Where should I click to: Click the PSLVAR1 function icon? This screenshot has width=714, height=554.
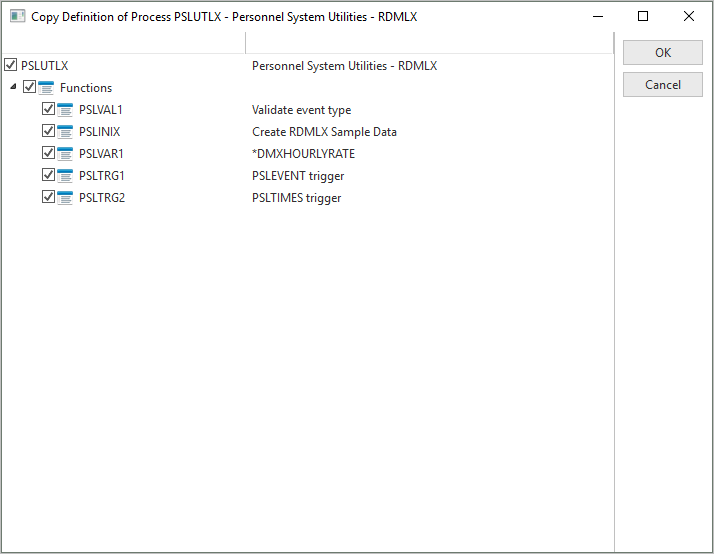[65, 153]
